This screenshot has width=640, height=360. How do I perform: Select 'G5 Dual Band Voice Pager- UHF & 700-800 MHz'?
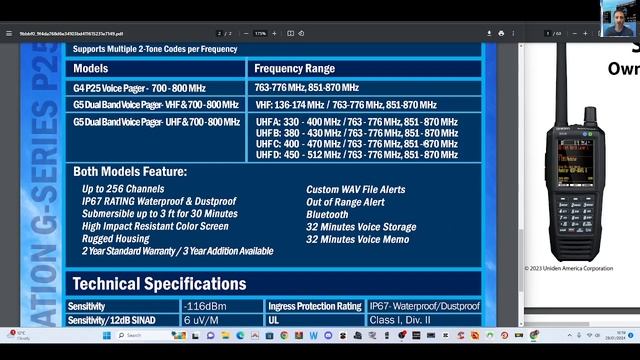tap(156, 122)
